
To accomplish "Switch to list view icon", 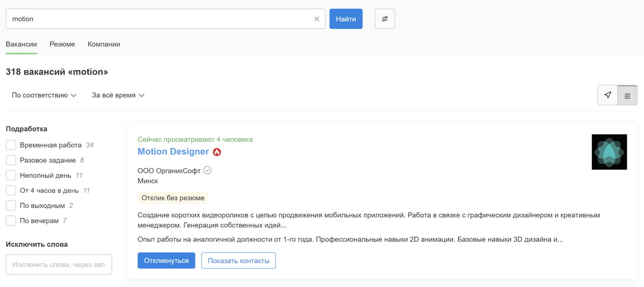I will point(627,96).
